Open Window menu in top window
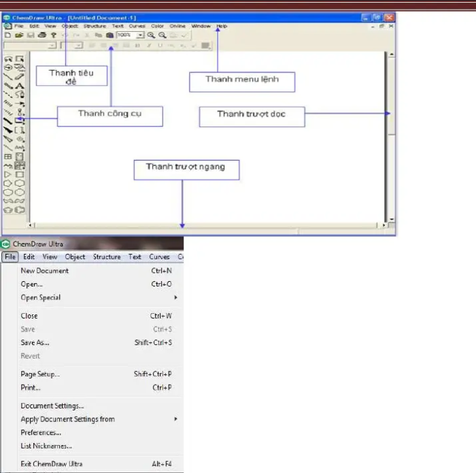The image size is (476, 473). click(x=201, y=26)
